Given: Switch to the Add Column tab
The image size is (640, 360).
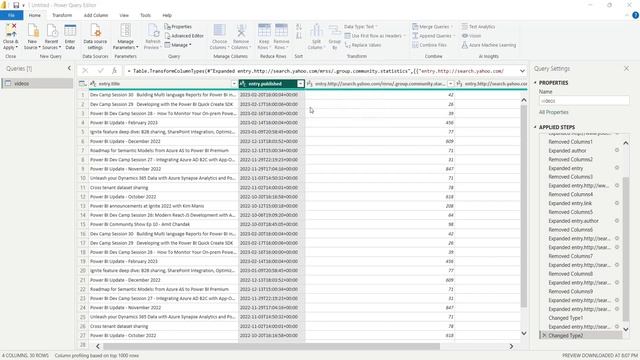Looking at the screenshot, I should click(x=96, y=15).
